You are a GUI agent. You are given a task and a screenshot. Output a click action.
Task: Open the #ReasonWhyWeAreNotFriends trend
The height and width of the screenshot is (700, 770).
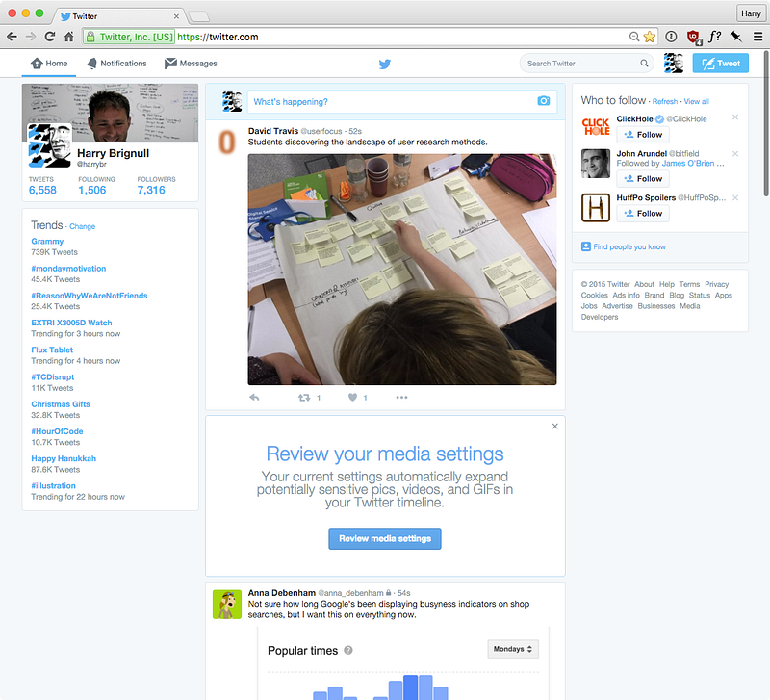(90, 296)
